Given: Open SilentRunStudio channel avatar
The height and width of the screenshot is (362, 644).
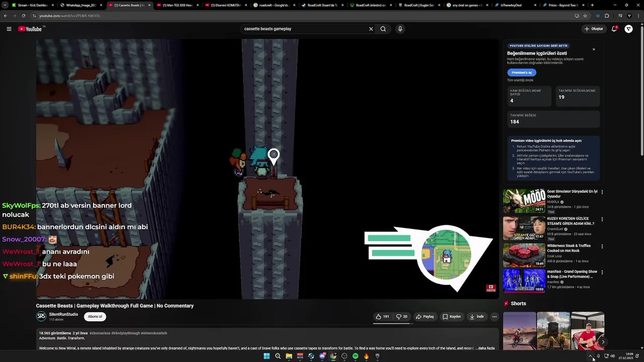Looking at the screenshot, I should pos(41,316).
